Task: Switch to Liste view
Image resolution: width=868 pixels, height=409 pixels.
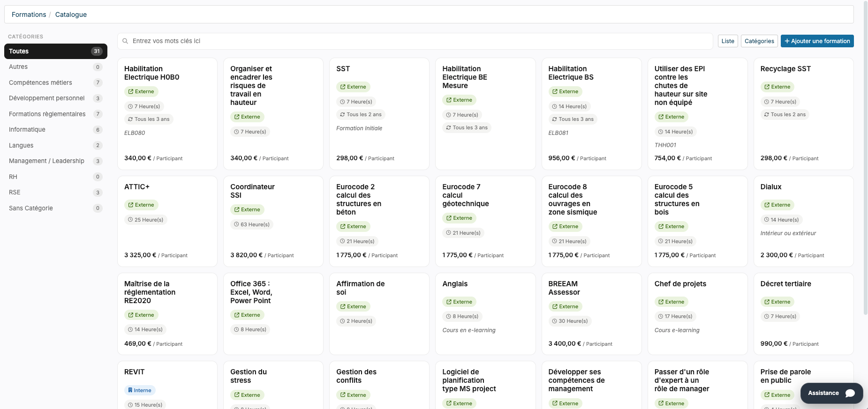Action: (x=728, y=41)
